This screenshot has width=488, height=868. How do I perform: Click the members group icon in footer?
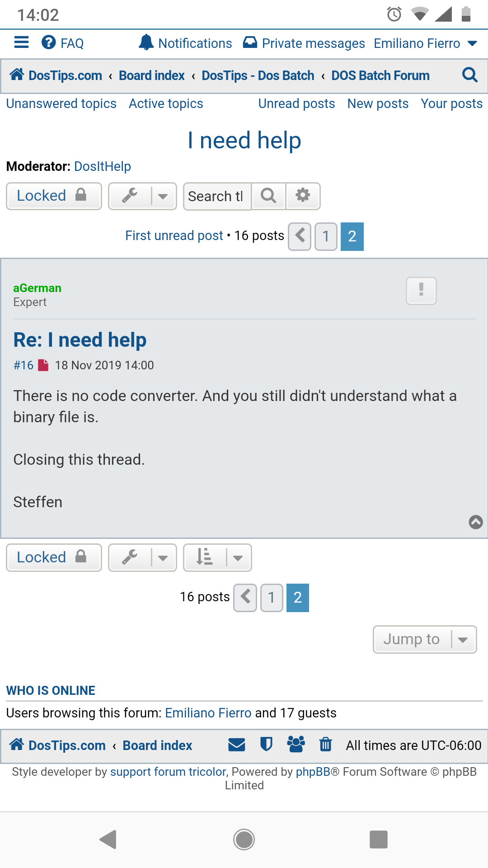pyautogui.click(x=296, y=744)
